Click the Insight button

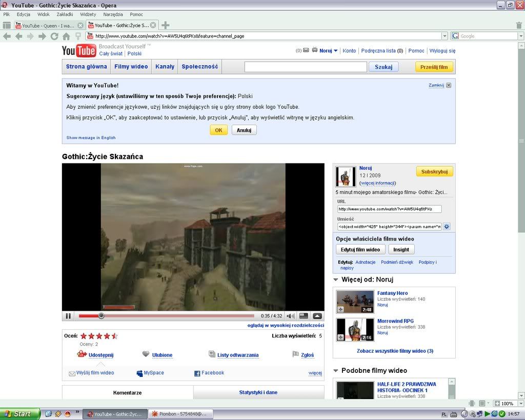(401, 250)
